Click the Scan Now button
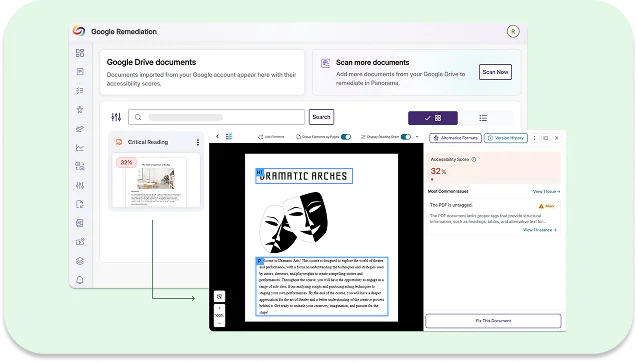Screen dimensions: 637x362 tap(495, 72)
